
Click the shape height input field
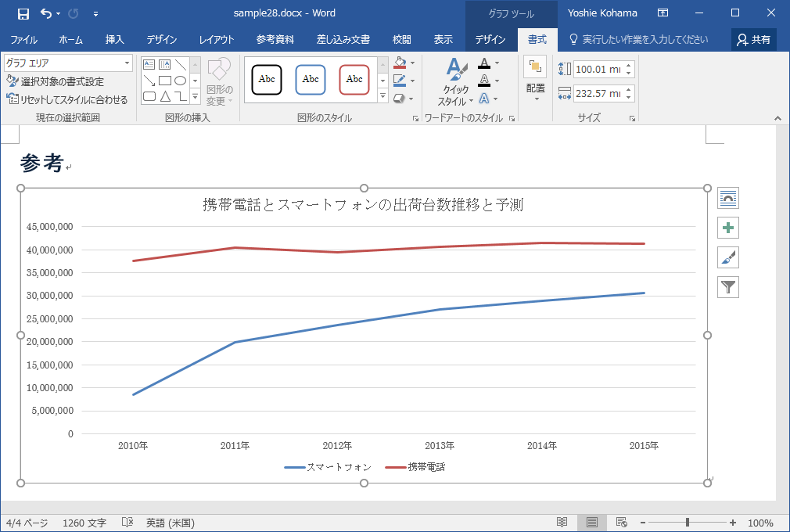coord(598,70)
